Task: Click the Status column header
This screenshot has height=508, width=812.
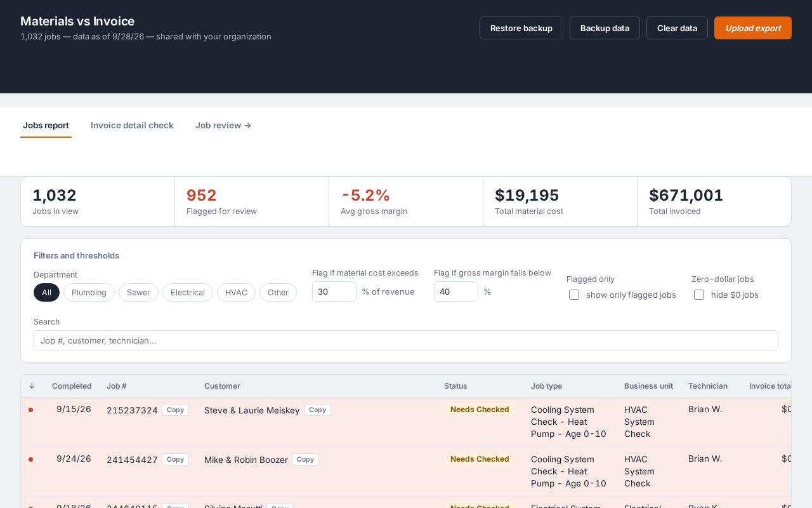Action: [455, 386]
